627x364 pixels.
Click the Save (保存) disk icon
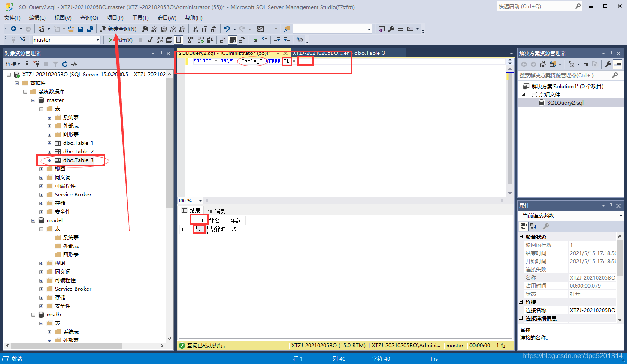pos(82,28)
